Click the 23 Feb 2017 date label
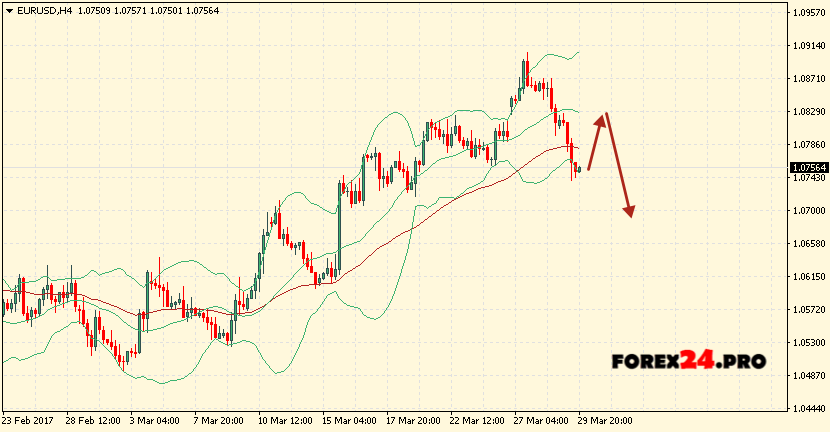Screen dimensions: 830x432 point(30,420)
